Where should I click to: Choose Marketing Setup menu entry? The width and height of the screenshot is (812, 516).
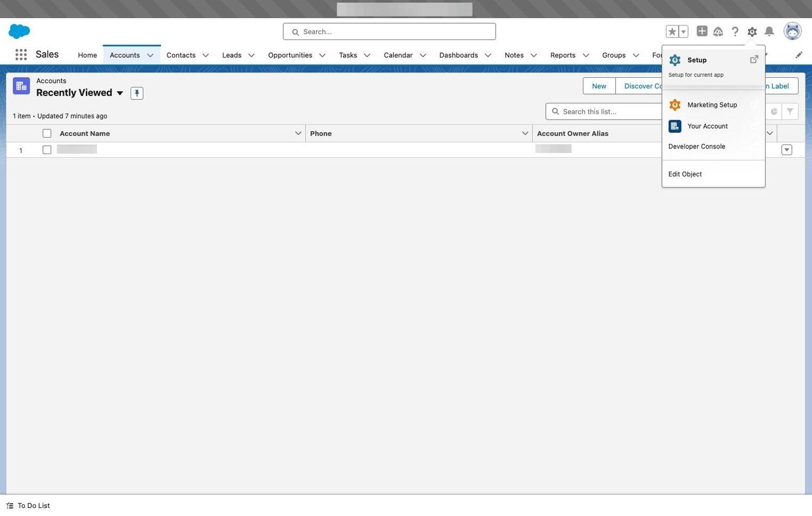713,105
